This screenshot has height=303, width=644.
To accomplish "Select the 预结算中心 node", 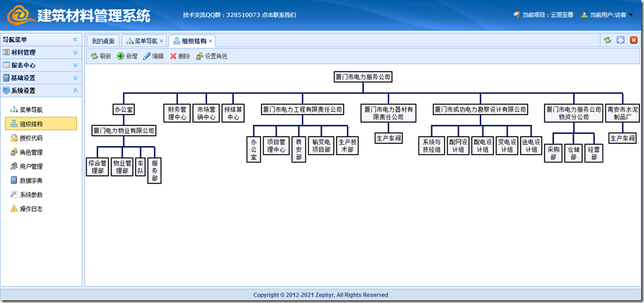I will [x=233, y=113].
